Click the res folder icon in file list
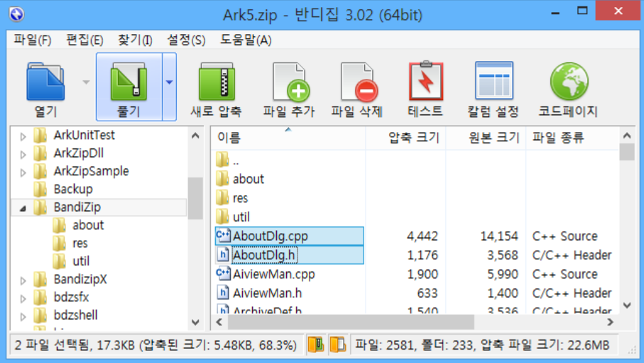This screenshot has width=644, height=363. pyautogui.click(x=222, y=197)
